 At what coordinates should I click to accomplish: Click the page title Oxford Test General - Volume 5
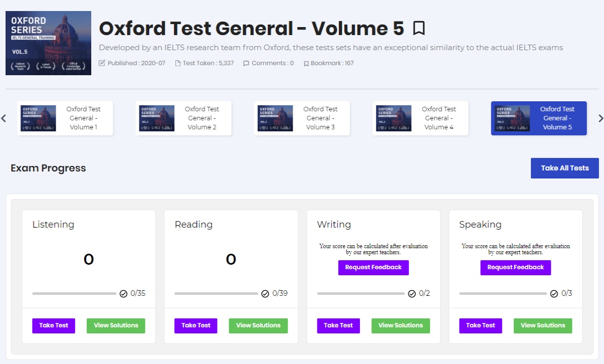coord(251,29)
